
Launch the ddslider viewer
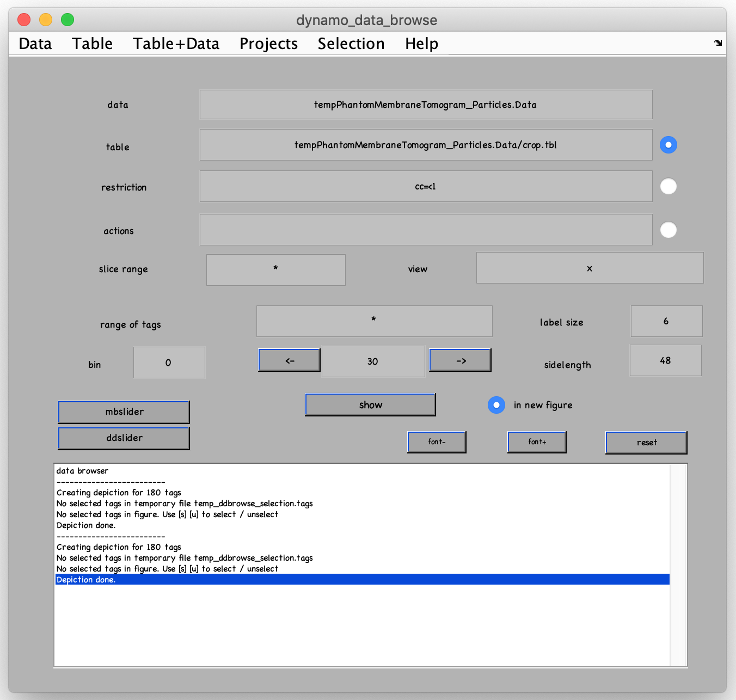[124, 438]
